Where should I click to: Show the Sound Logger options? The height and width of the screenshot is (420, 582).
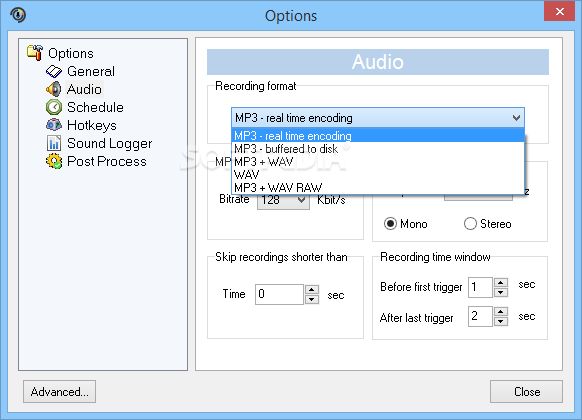pyautogui.click(x=109, y=143)
